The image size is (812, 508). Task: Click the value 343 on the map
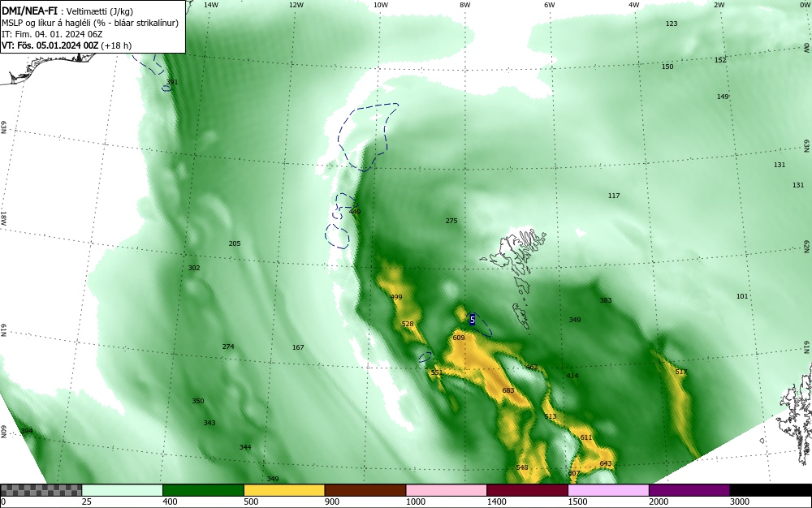[209, 423]
